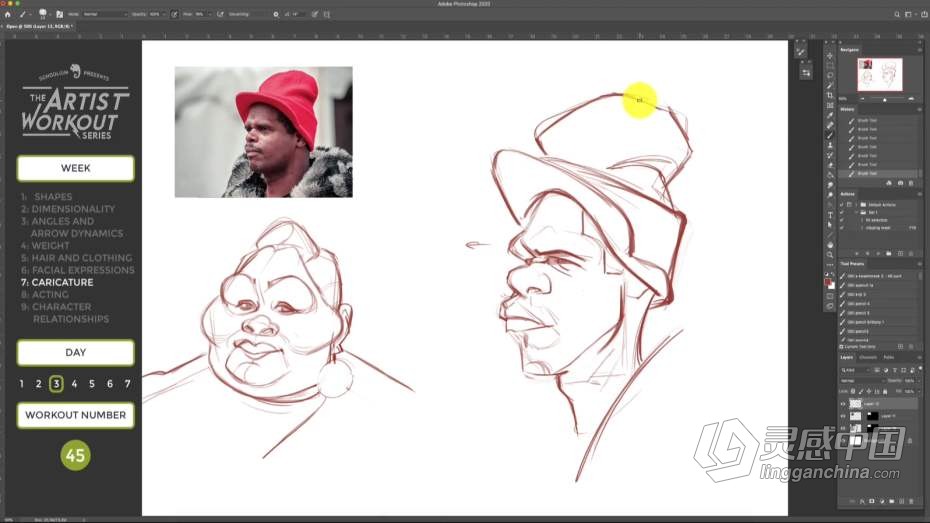Screen dimensions: 930x523
Task: Toggle Current Tool Only checkbox
Action: pos(842,347)
